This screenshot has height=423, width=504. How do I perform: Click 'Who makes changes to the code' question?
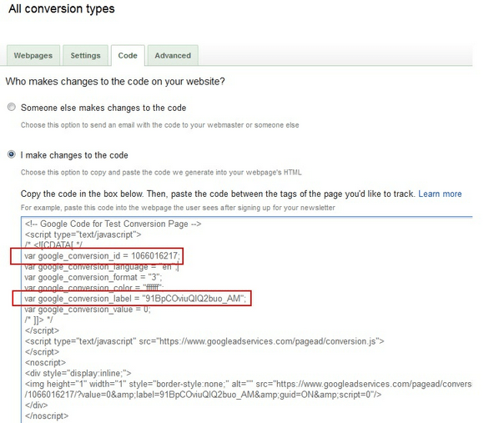[x=115, y=81]
